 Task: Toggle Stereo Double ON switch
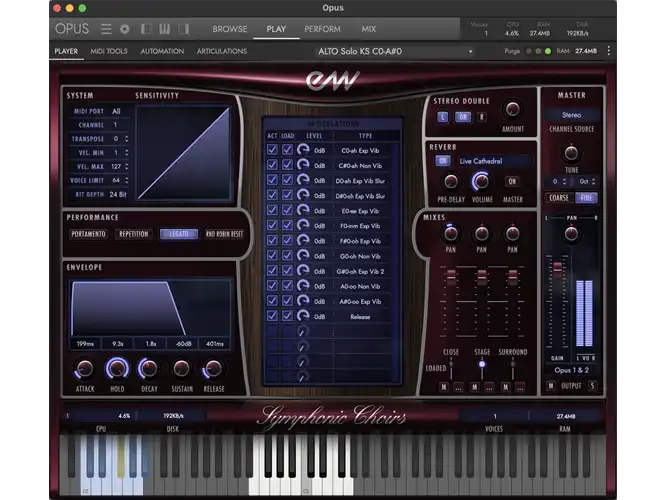[463, 117]
